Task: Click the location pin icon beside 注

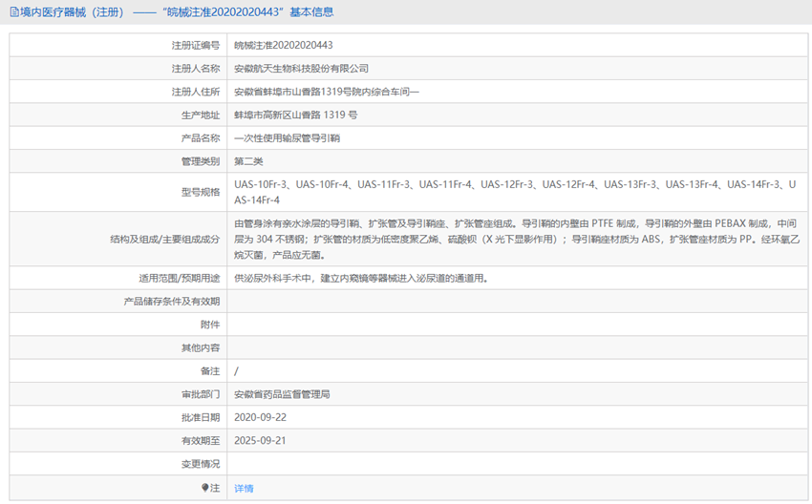Action: (205, 488)
